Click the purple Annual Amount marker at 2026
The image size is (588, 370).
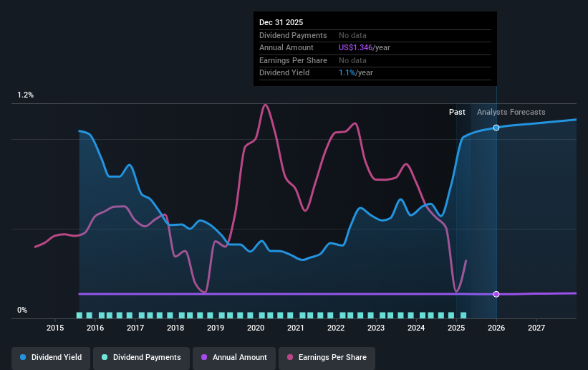pyautogui.click(x=496, y=294)
